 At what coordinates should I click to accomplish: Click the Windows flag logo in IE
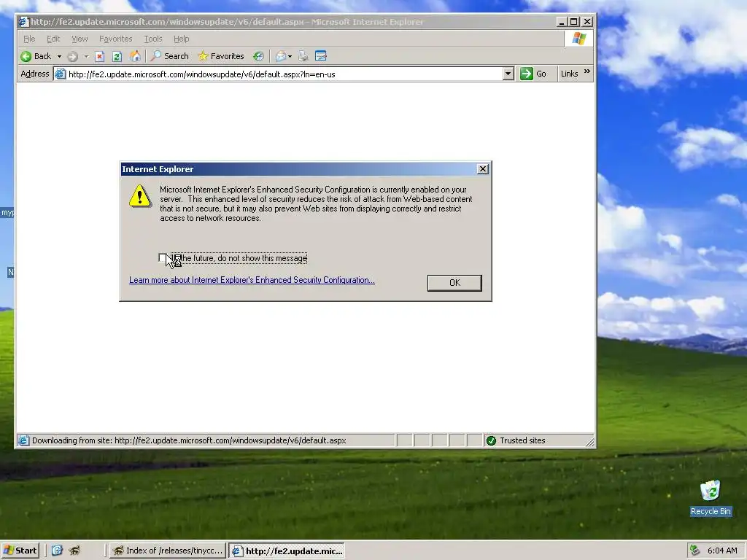click(578, 39)
